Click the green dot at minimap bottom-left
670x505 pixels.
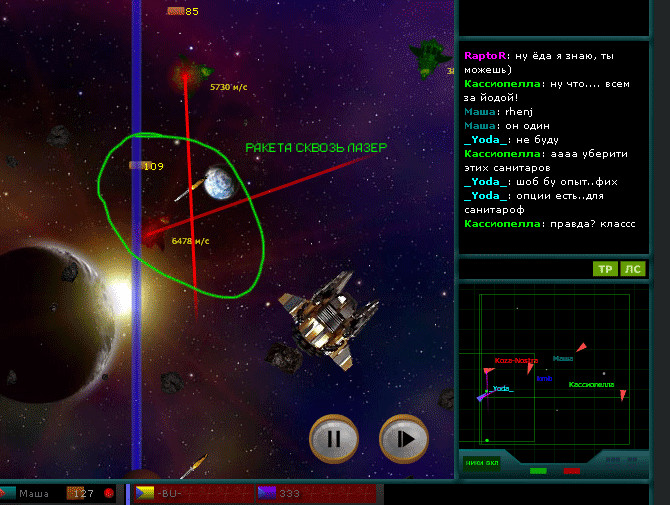(x=487, y=440)
